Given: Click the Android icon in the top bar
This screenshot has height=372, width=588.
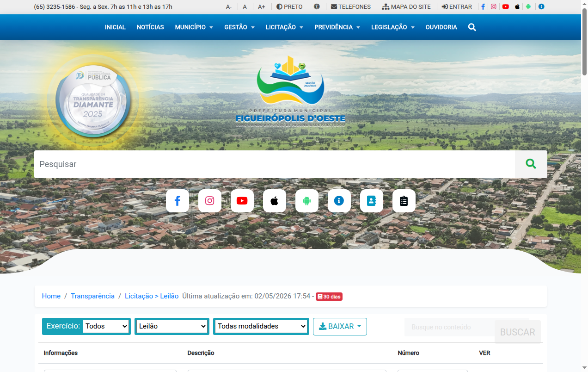Looking at the screenshot, I should [x=528, y=7].
